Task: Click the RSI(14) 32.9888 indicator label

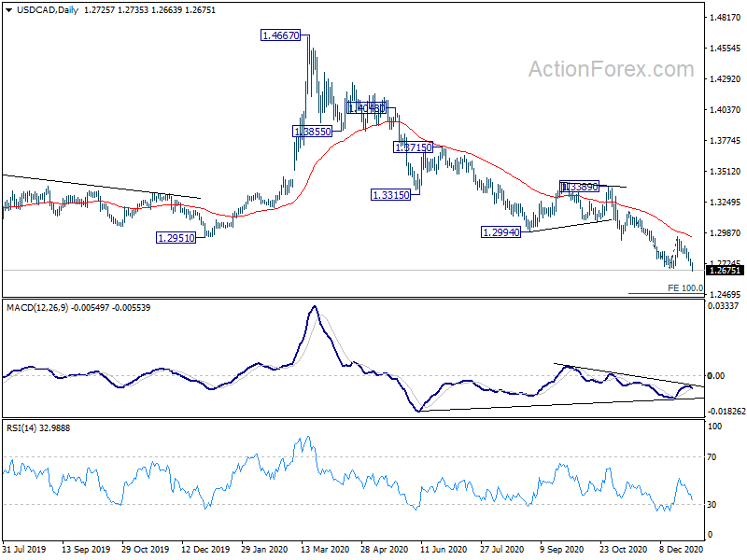Action: pos(38,428)
